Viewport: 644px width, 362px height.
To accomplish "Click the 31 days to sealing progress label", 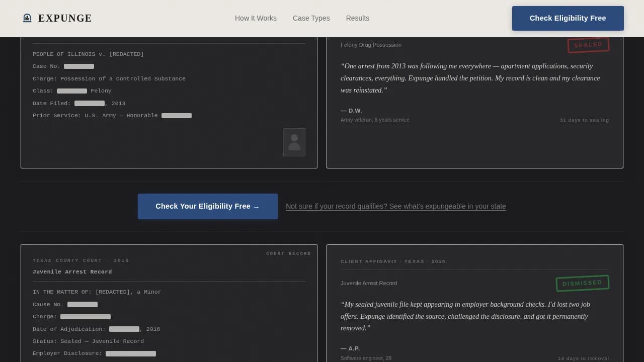I will pos(584,120).
